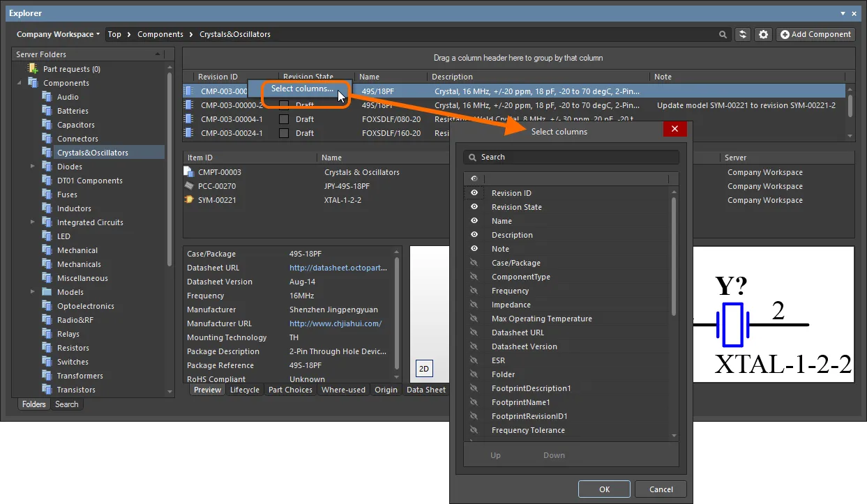Click the 2D preview mode icon
Screen dimensions: 867x504
click(x=423, y=369)
